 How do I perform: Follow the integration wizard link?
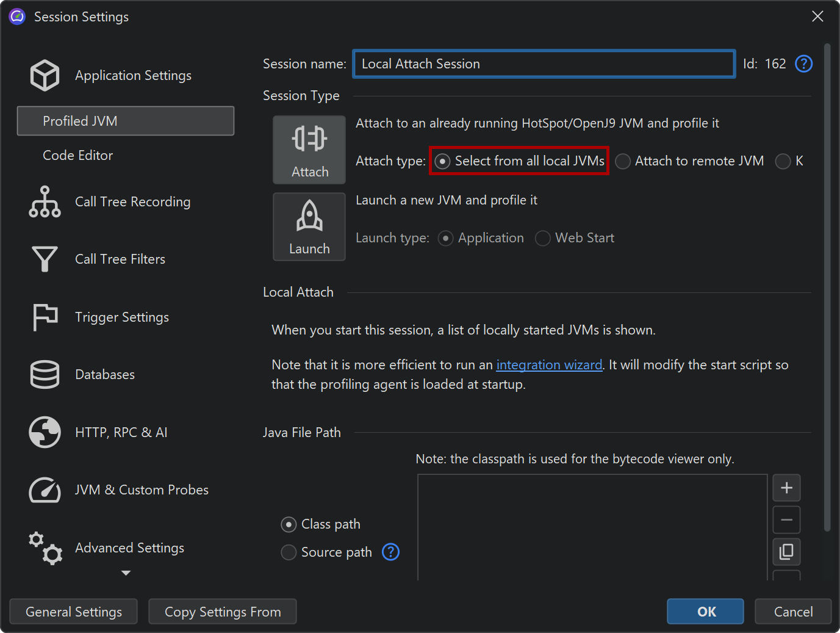549,365
